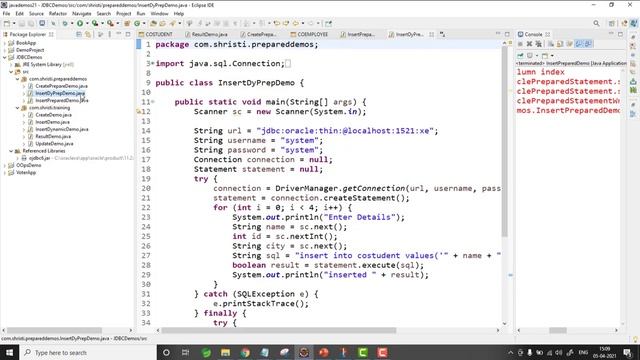Open the New file dropdown arrow
Screen dimensions: 640x360
point(13,24)
